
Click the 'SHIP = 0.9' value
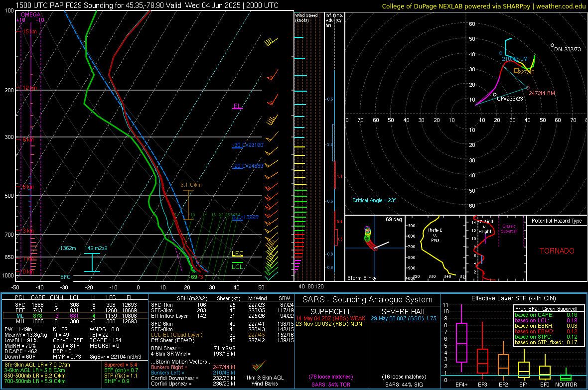[117, 381]
